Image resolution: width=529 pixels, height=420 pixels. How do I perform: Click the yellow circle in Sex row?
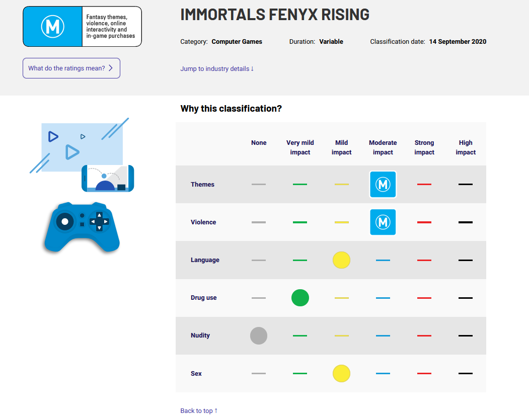[341, 373]
